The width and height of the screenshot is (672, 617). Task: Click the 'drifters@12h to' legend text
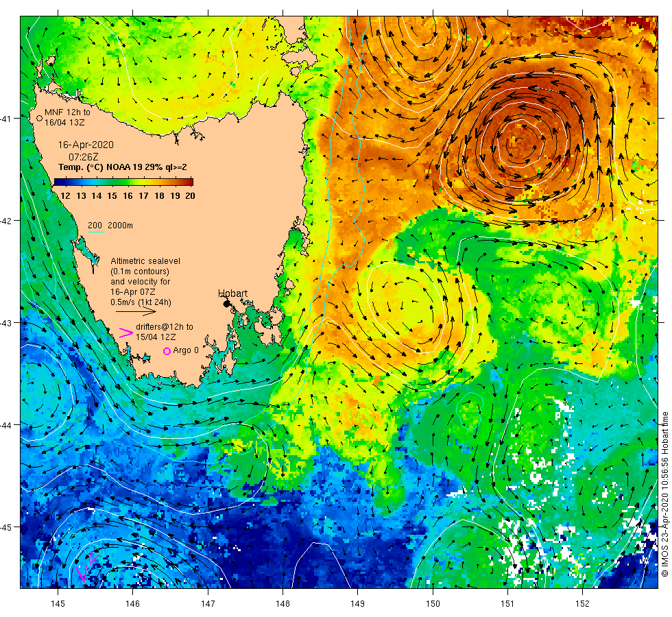pyautogui.click(x=165, y=326)
